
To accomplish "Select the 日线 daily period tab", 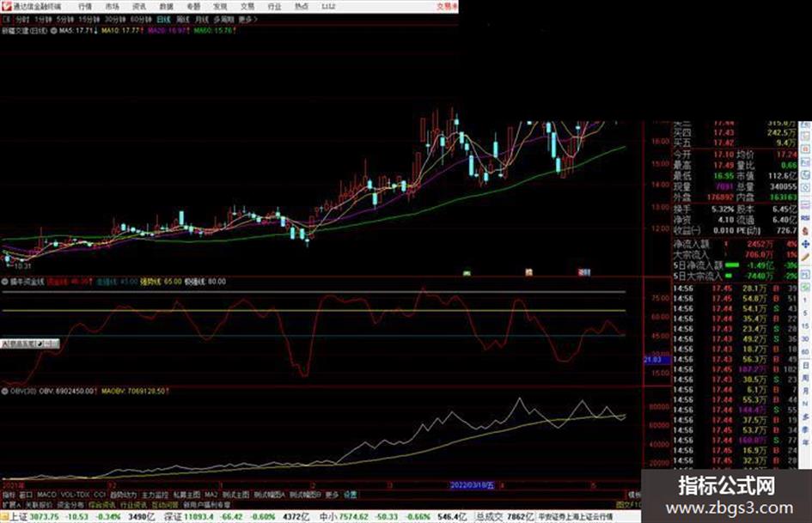I will pos(163,20).
